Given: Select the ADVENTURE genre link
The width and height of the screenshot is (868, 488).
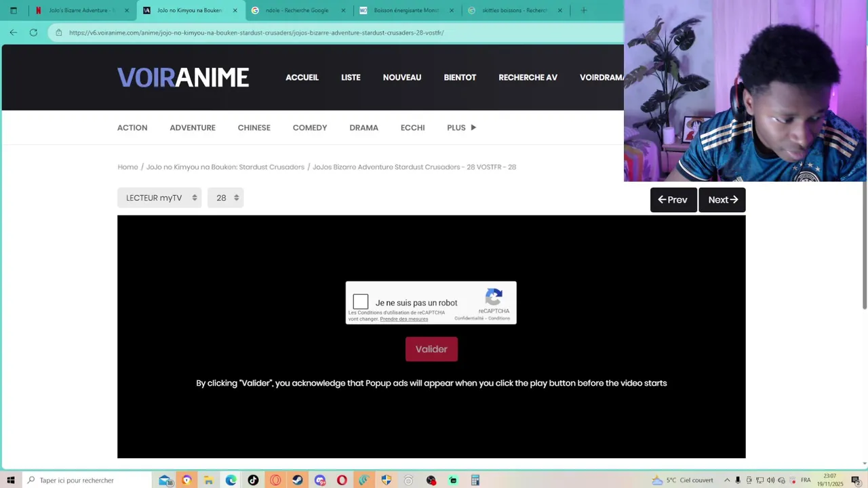Looking at the screenshot, I should [x=193, y=127].
